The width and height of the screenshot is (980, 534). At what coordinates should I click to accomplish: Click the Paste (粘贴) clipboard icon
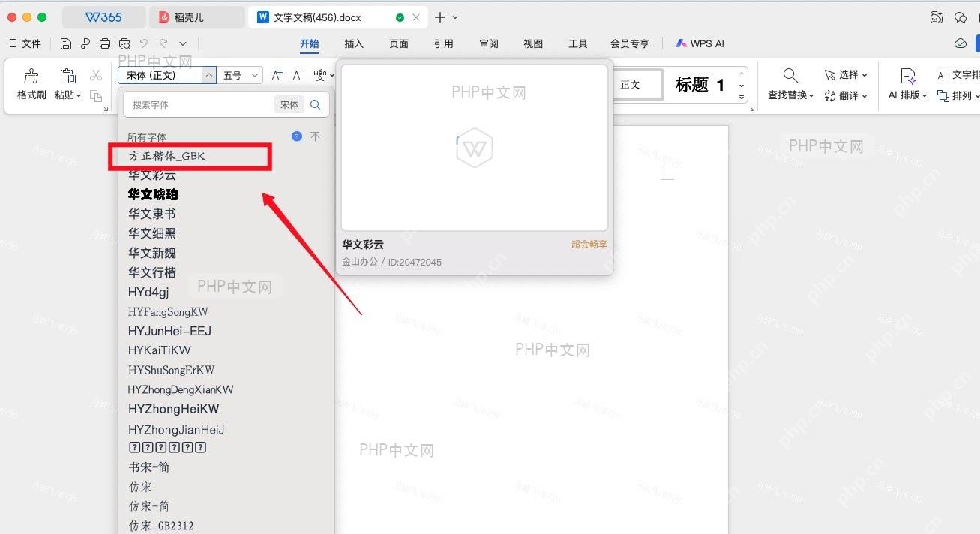click(67, 76)
